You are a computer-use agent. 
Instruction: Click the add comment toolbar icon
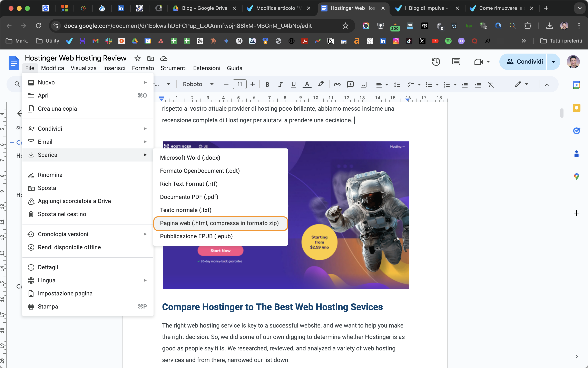pyautogui.click(x=350, y=84)
